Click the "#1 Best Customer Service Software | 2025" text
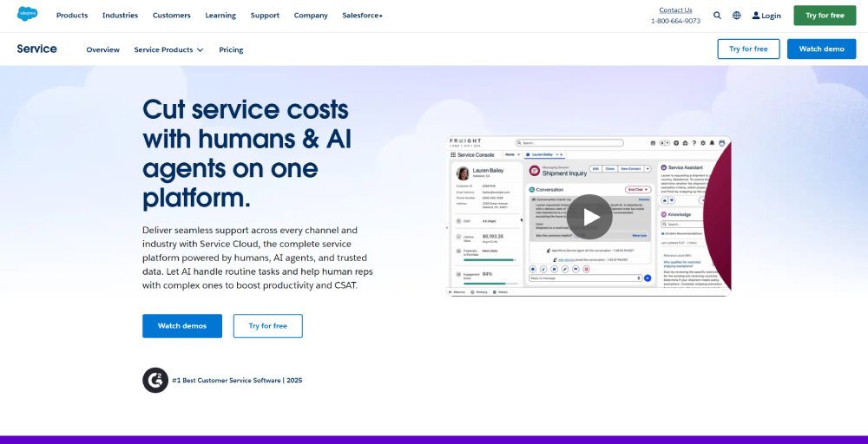Viewport: 868px width, 444px height. click(237, 381)
